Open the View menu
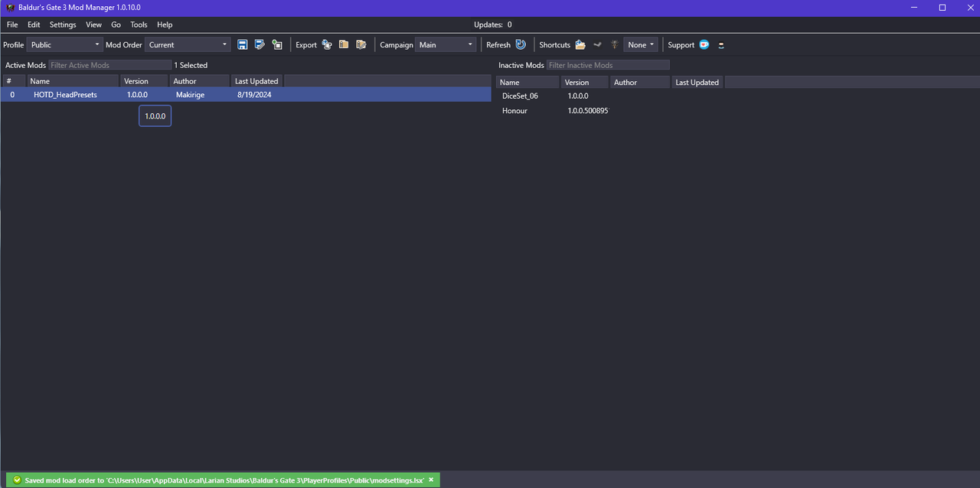 pyautogui.click(x=93, y=24)
